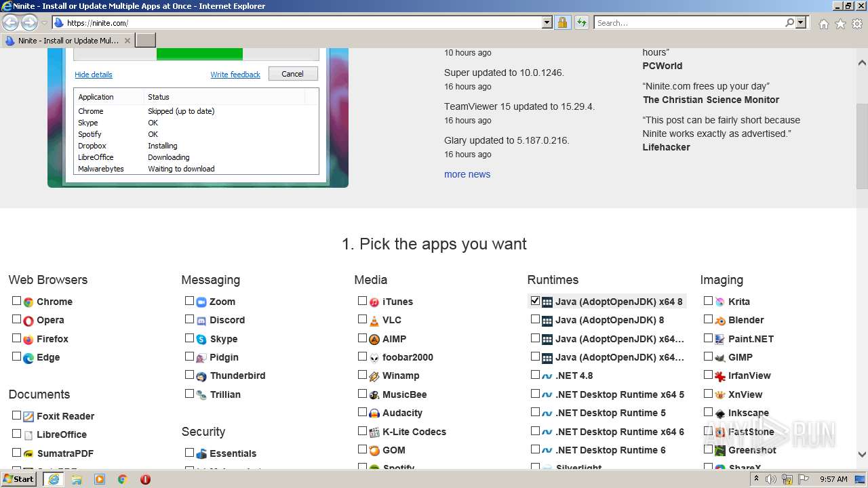This screenshot has width=868, height=488.
Task: Click the AIMP app icon
Action: pyautogui.click(x=374, y=340)
